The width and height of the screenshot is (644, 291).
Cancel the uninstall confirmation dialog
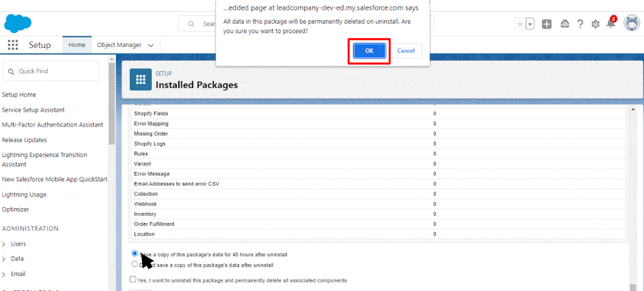click(x=406, y=51)
